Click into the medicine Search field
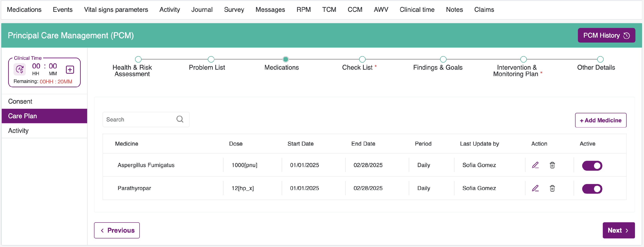Screen dimensions: 644x247 (140, 120)
